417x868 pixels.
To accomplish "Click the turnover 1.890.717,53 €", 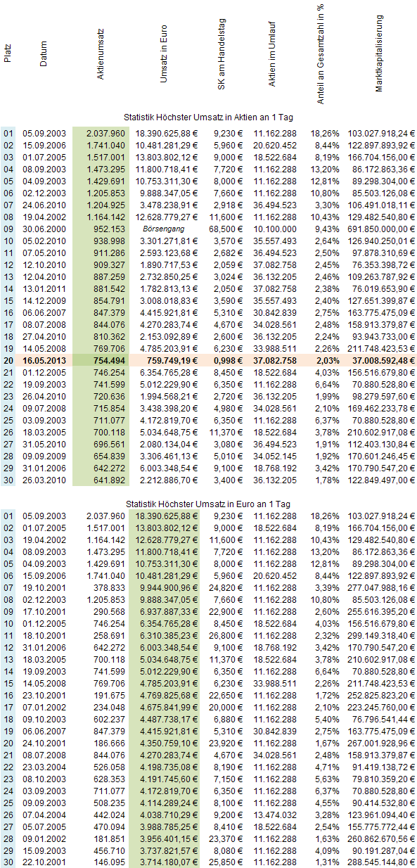I will pos(169,264).
